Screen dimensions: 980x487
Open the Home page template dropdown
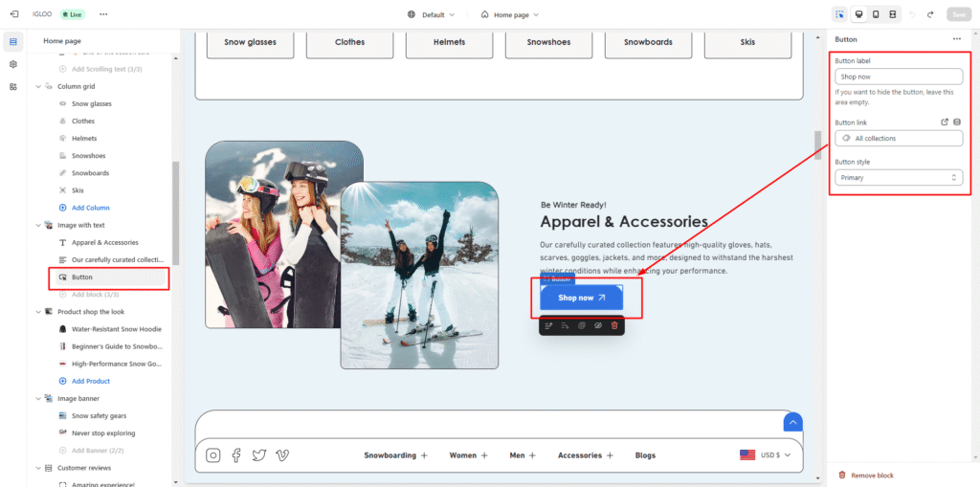coord(510,14)
